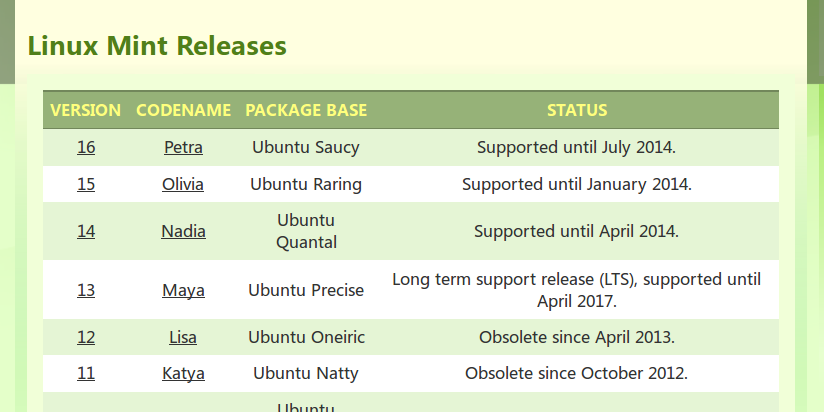The image size is (824, 412).
Task: Click the PACKAGE BASE column header
Action: point(306,110)
